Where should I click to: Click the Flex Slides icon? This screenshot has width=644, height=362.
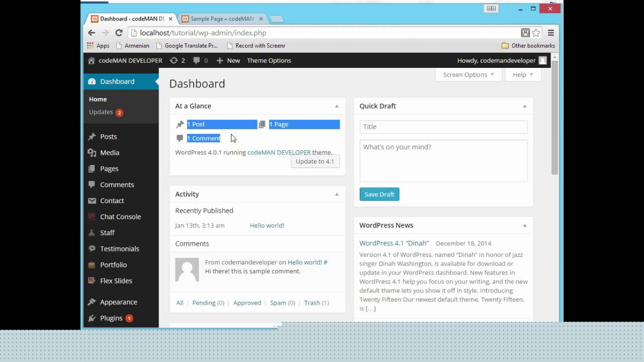click(92, 281)
